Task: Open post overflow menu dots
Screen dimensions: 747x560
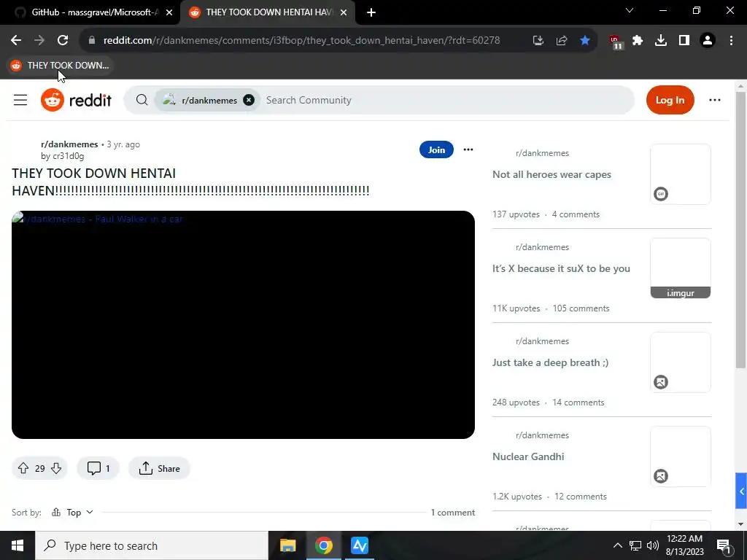Action: (468, 149)
